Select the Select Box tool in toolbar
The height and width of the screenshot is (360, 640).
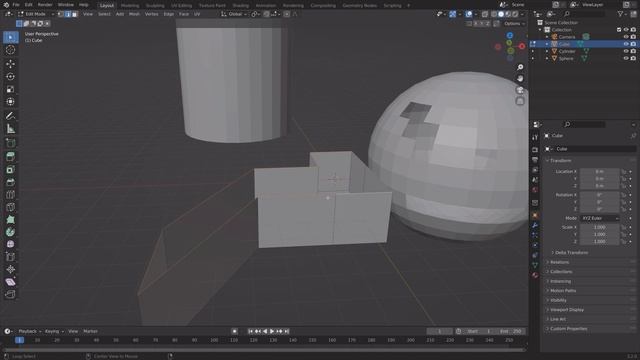(x=11, y=37)
